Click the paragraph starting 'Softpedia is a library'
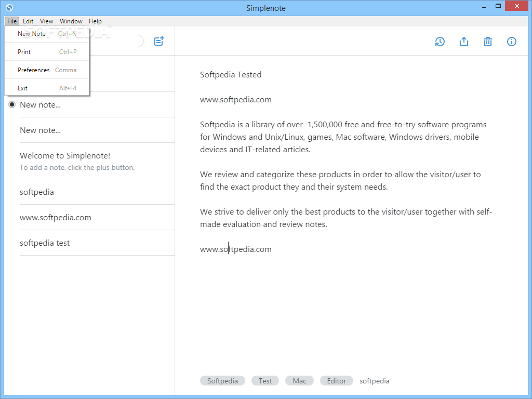Image resolution: width=532 pixels, height=399 pixels. [x=343, y=137]
